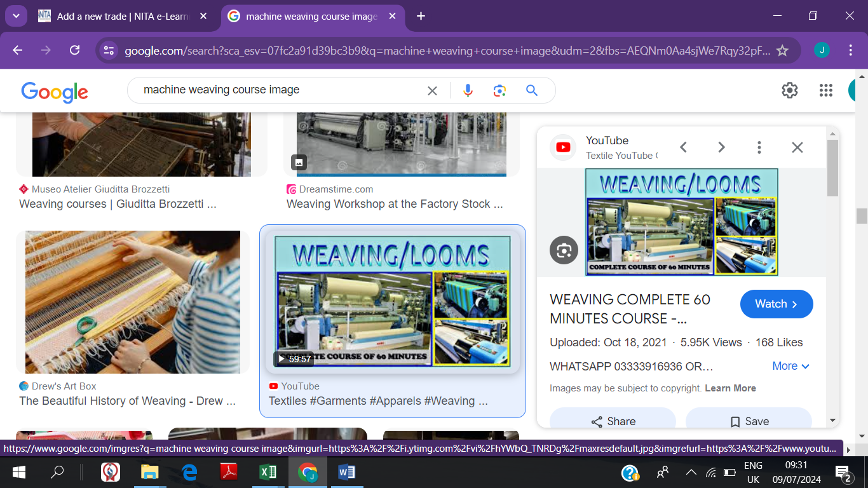The image size is (868, 488).
Task: Open the Chrome three-dot menu
Action: [x=851, y=50]
